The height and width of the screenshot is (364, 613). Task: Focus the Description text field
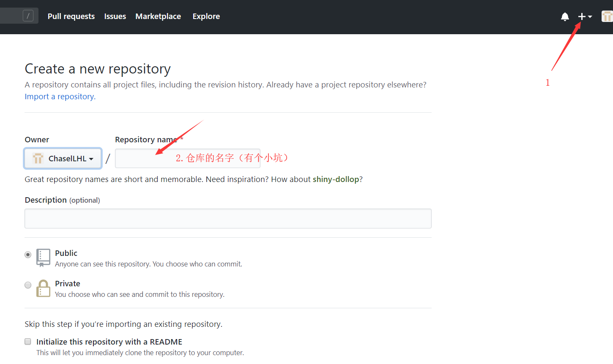point(228,218)
